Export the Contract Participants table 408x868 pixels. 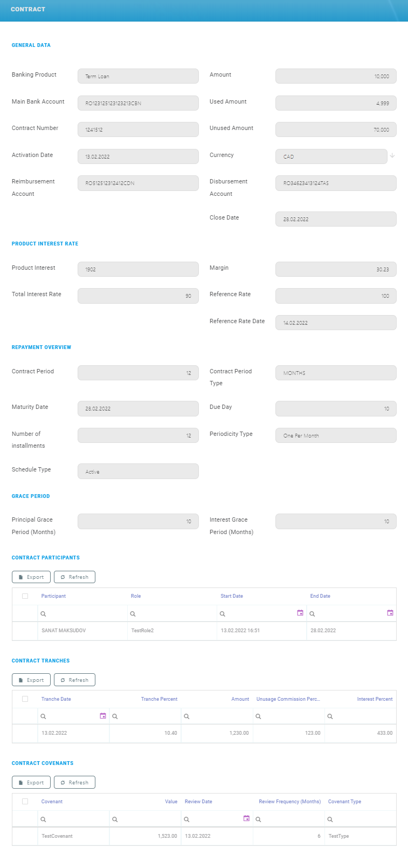(x=31, y=577)
